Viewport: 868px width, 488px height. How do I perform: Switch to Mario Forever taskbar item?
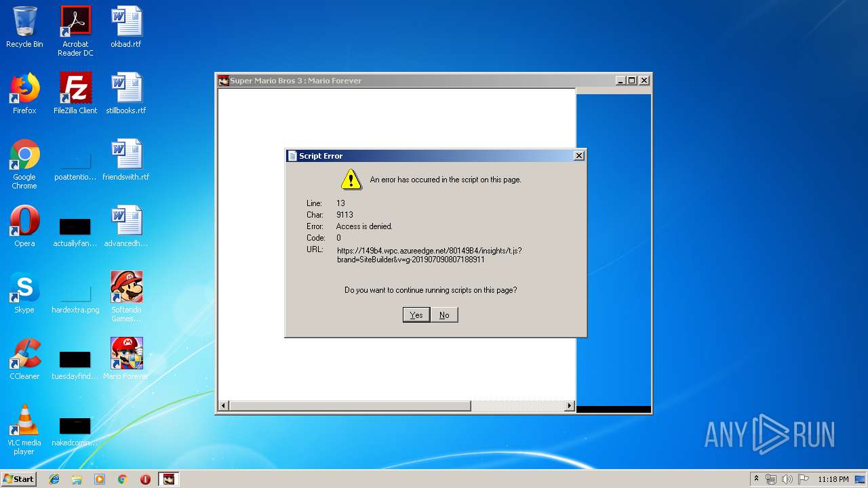pos(169,479)
